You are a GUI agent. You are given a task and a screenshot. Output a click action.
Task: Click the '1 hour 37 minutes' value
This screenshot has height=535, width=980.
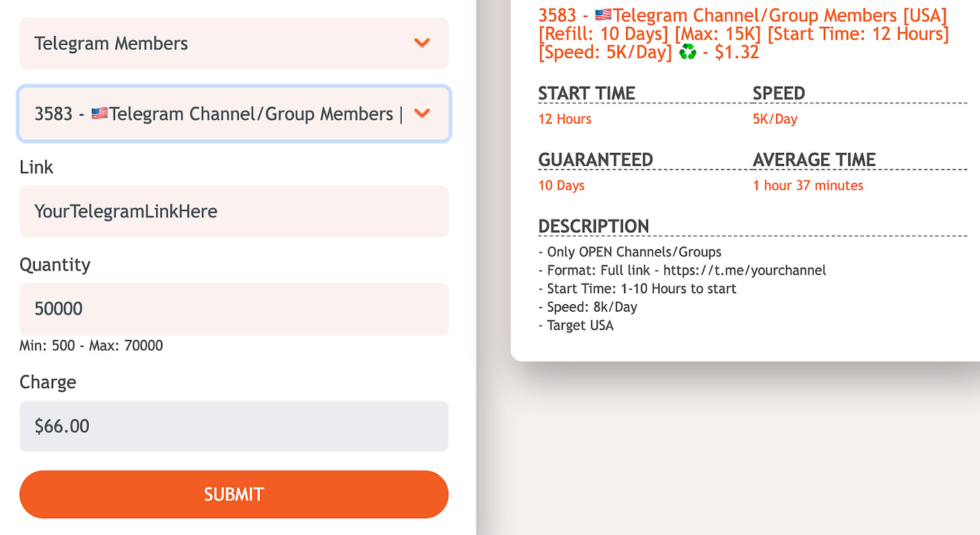click(808, 186)
